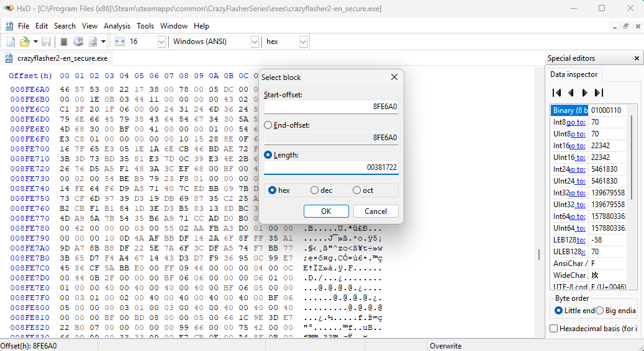Click the Open RAM chip icon
The width and height of the screenshot is (644, 351).
pyautogui.click(x=63, y=42)
